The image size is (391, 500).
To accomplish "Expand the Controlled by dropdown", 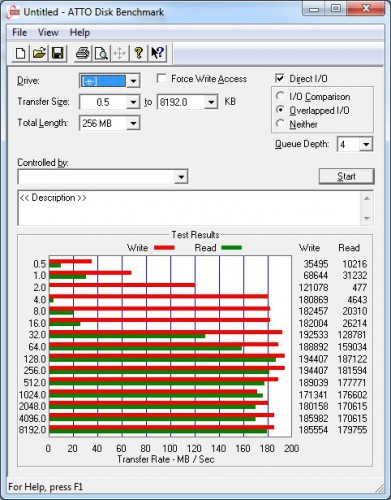I will click(181, 177).
